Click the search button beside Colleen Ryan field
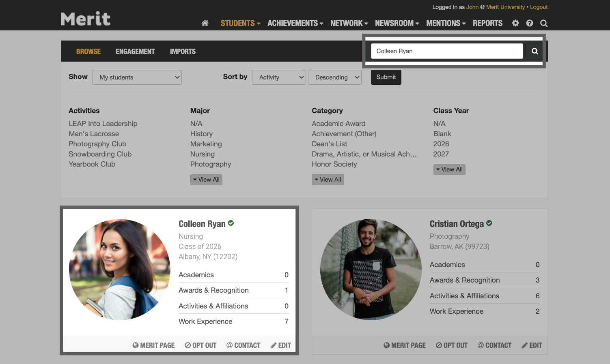This screenshot has height=364, width=610. [535, 51]
